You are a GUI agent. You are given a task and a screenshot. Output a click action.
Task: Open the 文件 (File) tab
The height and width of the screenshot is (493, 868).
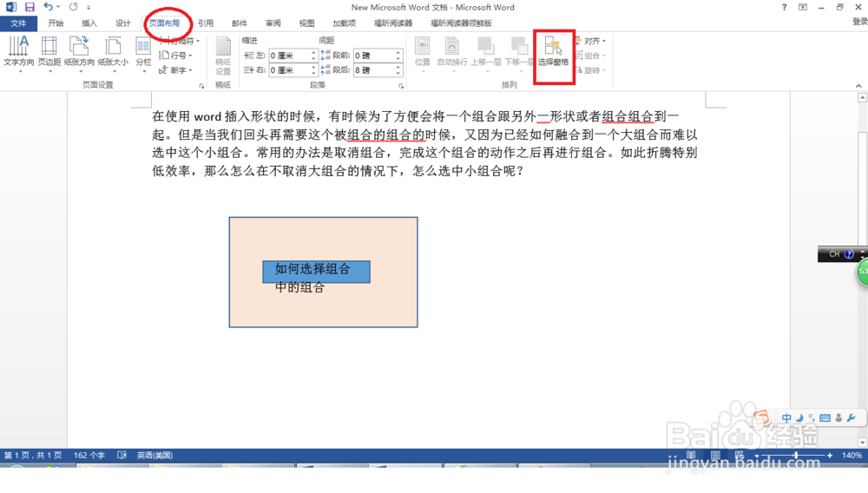(x=18, y=23)
